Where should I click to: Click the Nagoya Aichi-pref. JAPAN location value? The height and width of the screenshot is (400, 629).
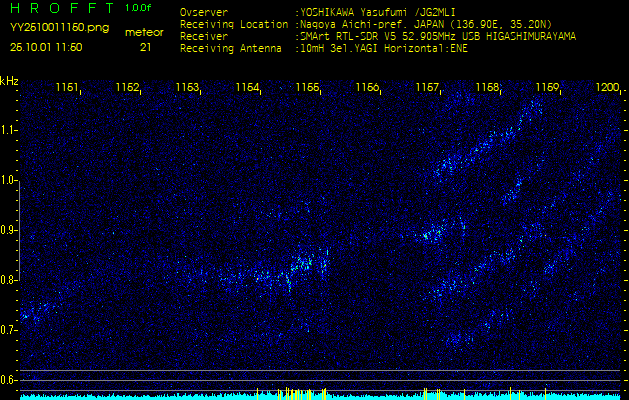tap(426, 24)
